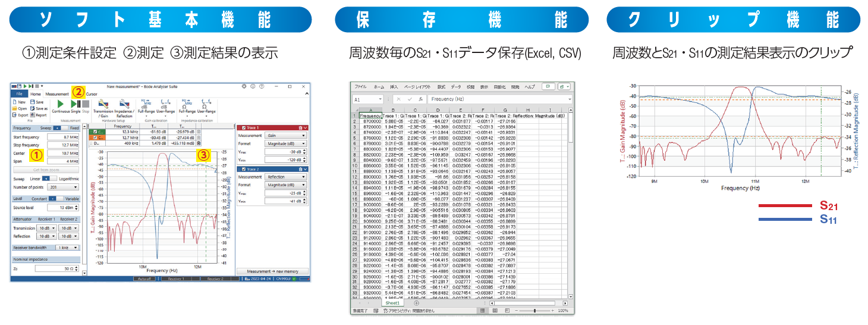Edit Start frequency field
The height and width of the screenshot is (325, 868).
[x=63, y=137]
